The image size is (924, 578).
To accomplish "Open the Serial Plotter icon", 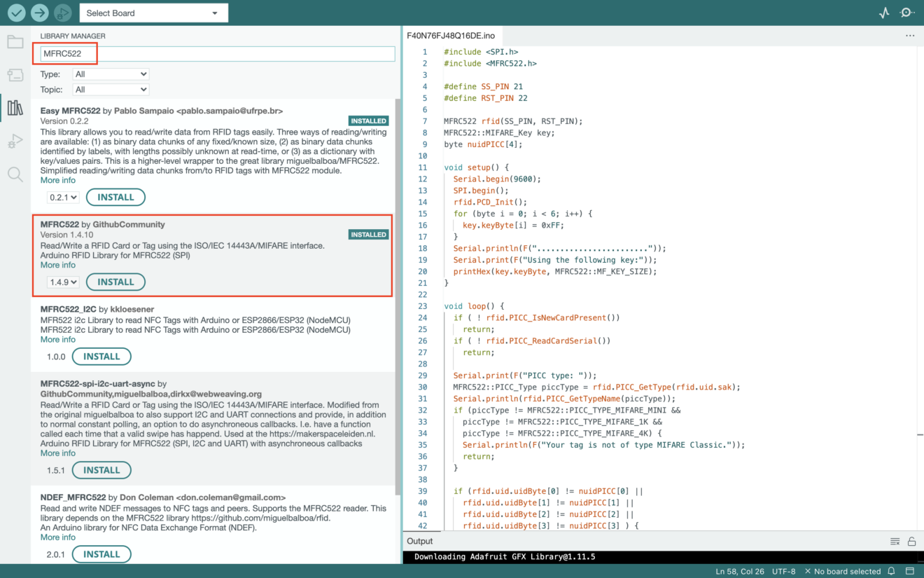I will coord(884,13).
